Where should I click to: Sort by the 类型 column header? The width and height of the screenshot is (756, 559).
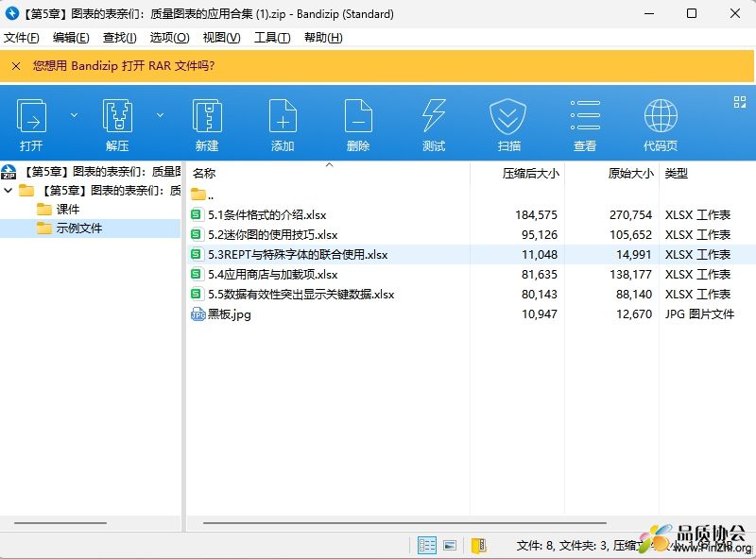click(707, 173)
